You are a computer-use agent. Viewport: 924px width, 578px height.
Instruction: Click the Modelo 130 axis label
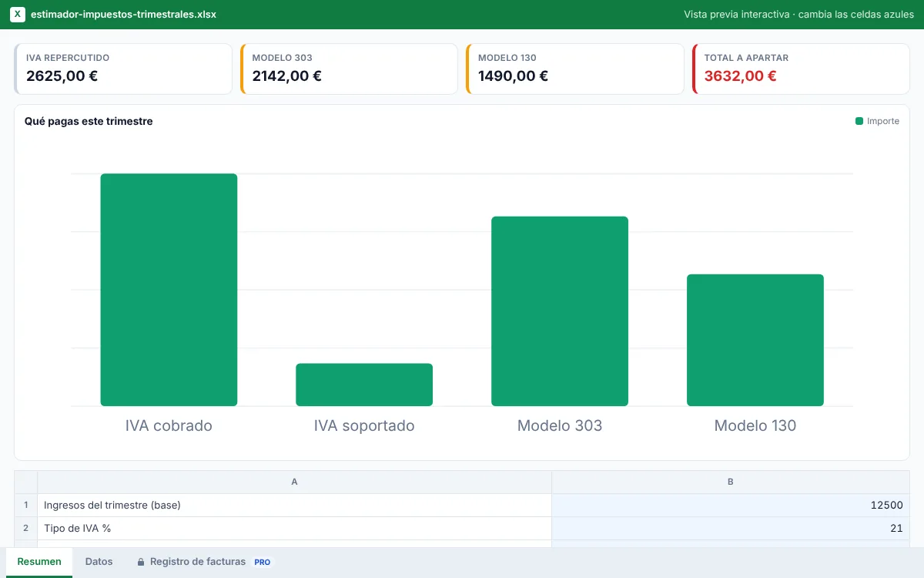coord(755,425)
